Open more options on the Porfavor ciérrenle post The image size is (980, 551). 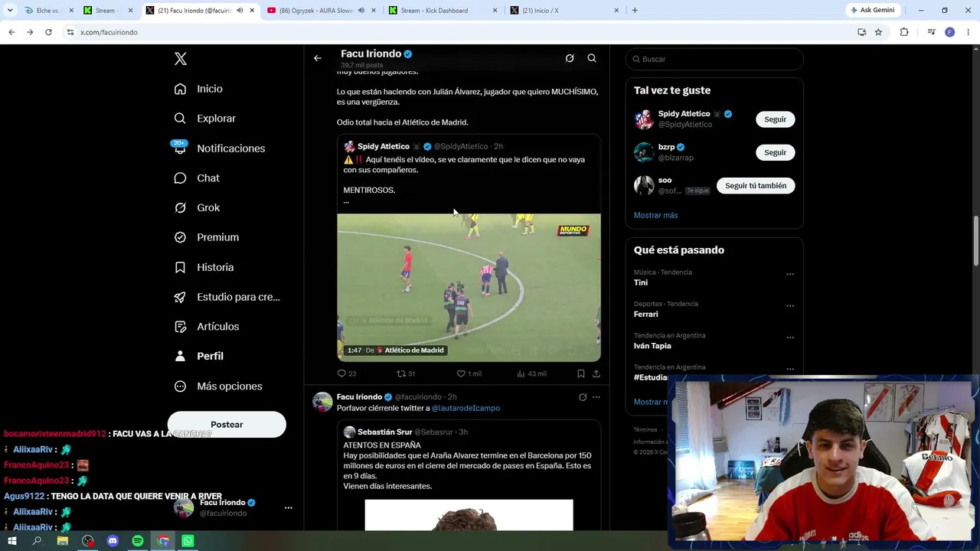coord(596,397)
